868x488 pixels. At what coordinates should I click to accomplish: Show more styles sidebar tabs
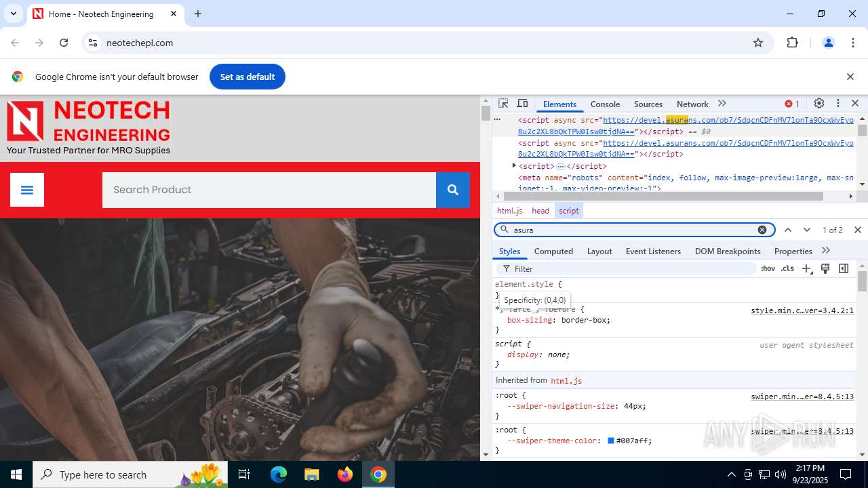(826, 251)
